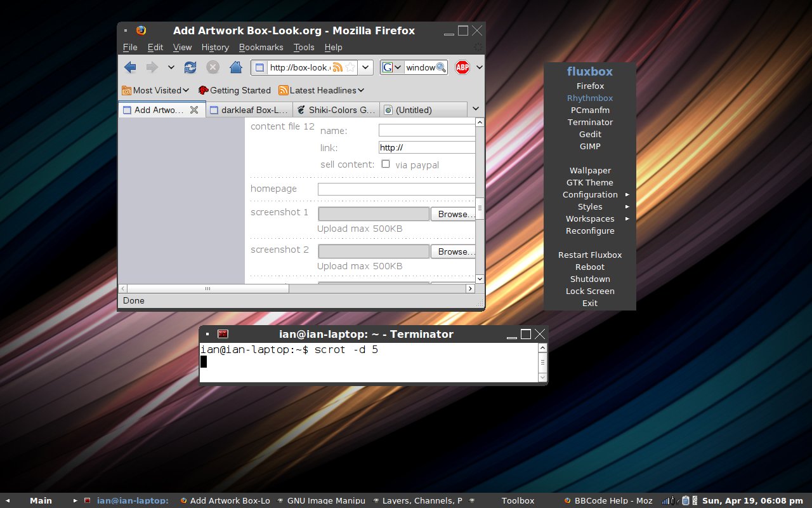The height and width of the screenshot is (508, 812).
Task: Switch to the Shiki-Colors tab
Action: click(x=336, y=110)
